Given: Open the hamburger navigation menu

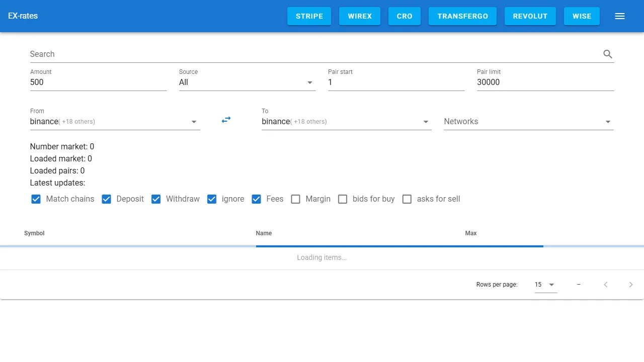Looking at the screenshot, I should tap(619, 16).
